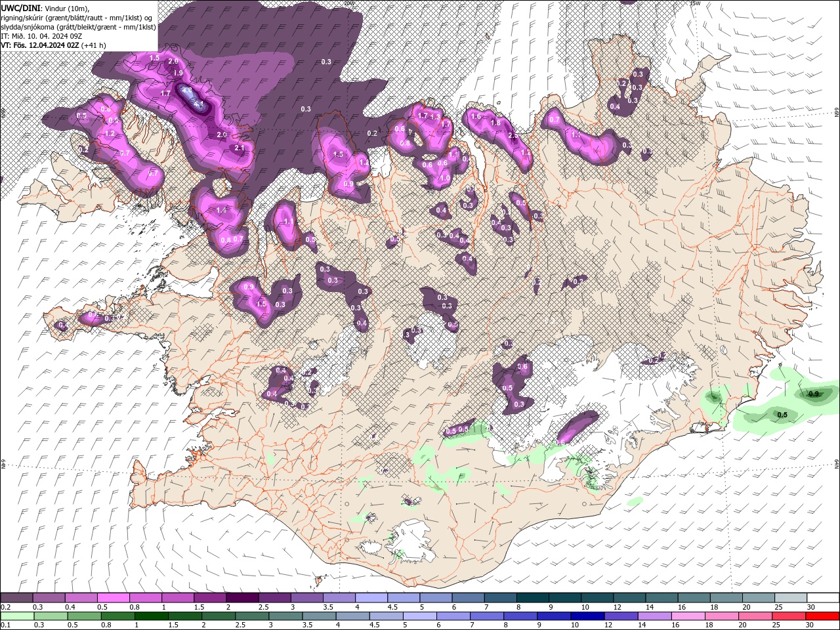The height and width of the screenshot is (630, 840).
Task: Click the '(+41 h)' forecast offset text
Action: [94, 45]
